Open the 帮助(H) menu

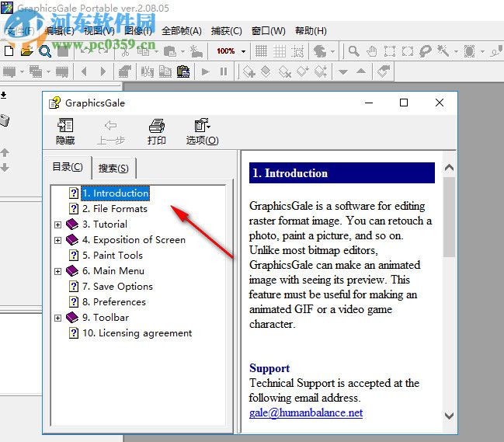point(311,31)
